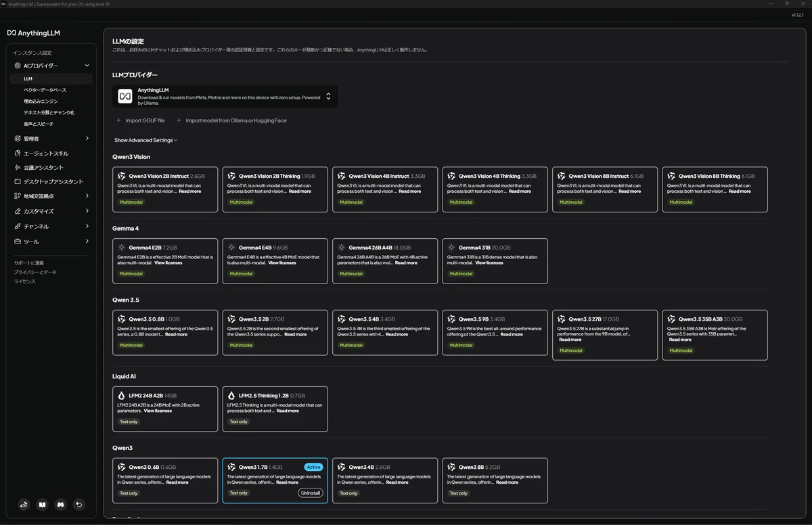Click Read more on Qwen3 Vision 2B Thinking
This screenshot has height=525, width=812.
click(x=300, y=191)
